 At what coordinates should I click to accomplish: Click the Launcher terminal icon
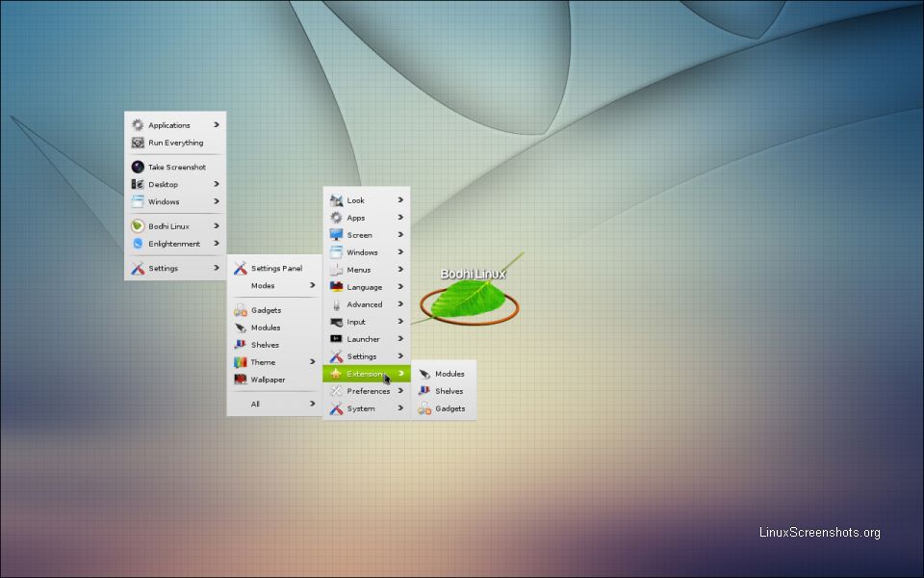click(336, 339)
